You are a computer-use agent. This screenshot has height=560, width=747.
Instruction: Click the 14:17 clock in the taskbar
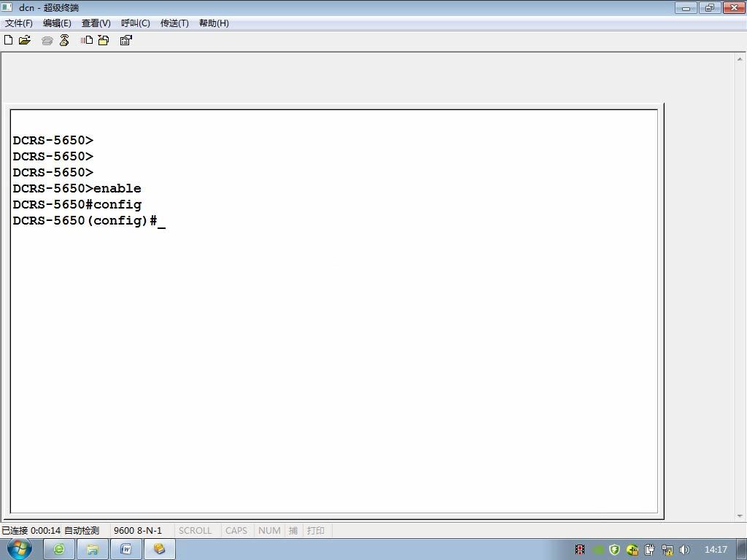coord(716,550)
